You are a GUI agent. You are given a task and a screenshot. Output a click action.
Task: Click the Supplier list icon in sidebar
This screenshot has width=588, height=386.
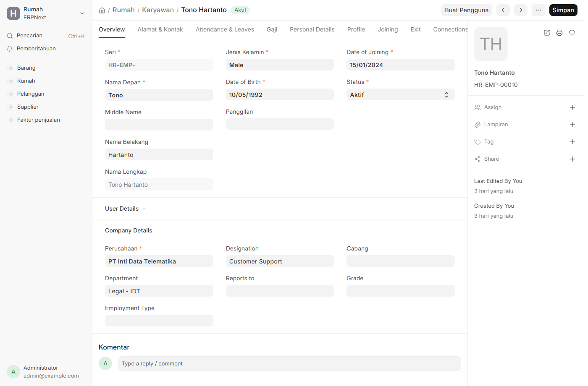[x=10, y=107]
